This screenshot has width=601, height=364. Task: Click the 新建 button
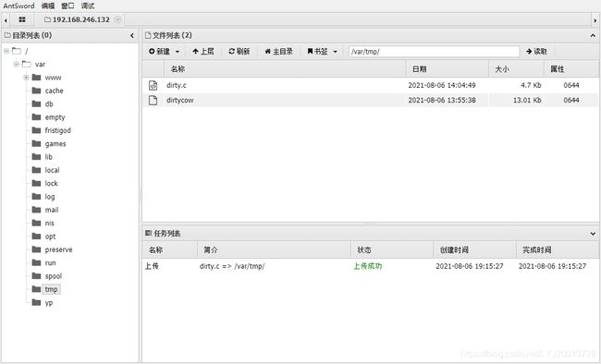point(159,52)
